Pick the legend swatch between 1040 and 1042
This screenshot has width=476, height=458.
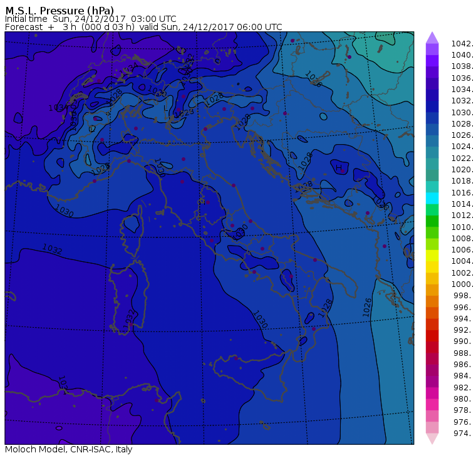pos(432,49)
